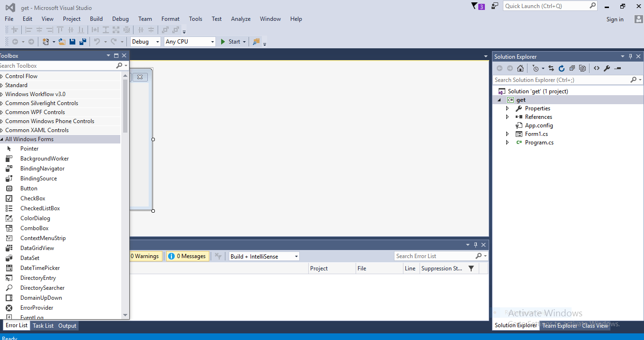
Task: Open Debug configuration dropdown
Action: coord(145,42)
